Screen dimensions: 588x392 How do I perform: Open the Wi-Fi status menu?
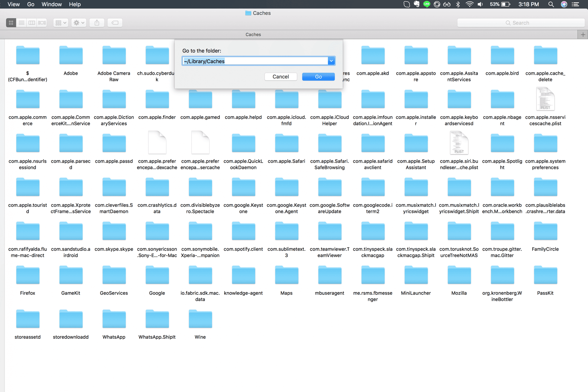tap(469, 4)
